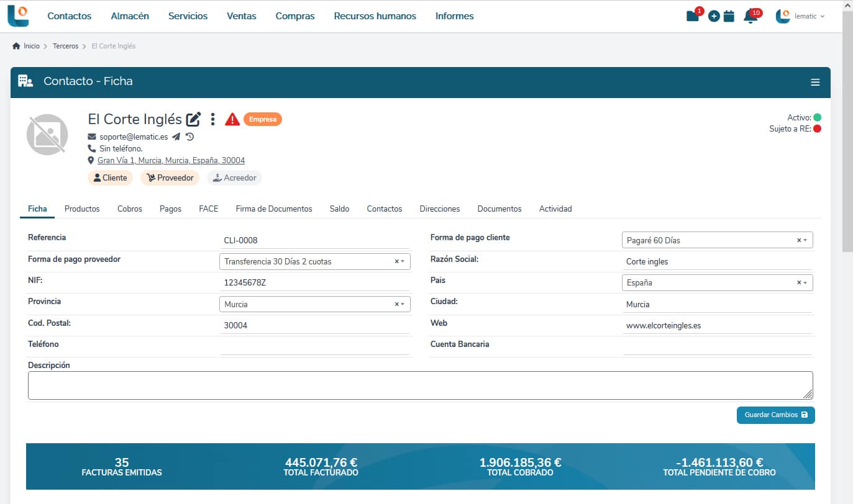Open the notifications bell icon
This screenshot has width=853, height=504.
[750, 16]
